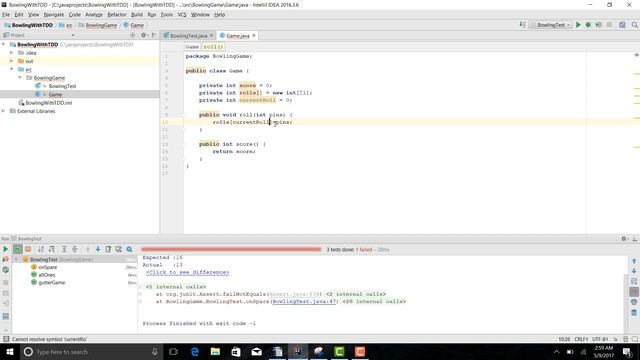Viewport: 640px width, 360px height.
Task: Start debugging with the bug icon in top toolbar
Action: 588,25
